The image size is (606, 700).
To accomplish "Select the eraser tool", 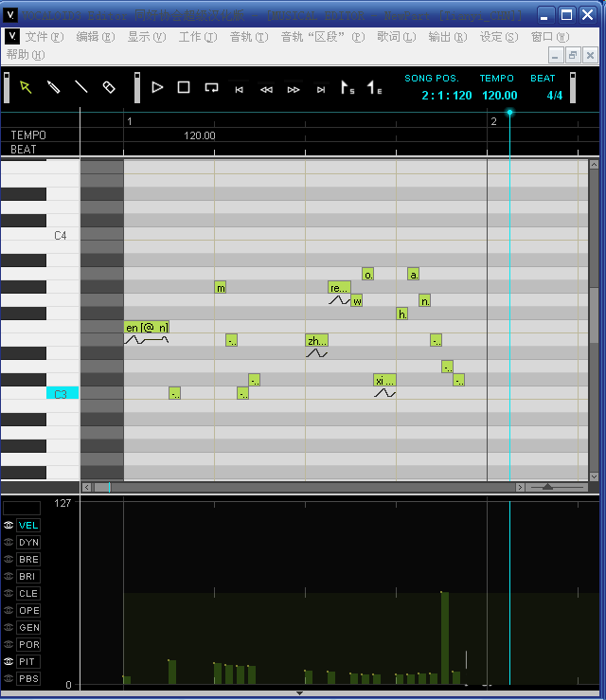I will coord(109,87).
